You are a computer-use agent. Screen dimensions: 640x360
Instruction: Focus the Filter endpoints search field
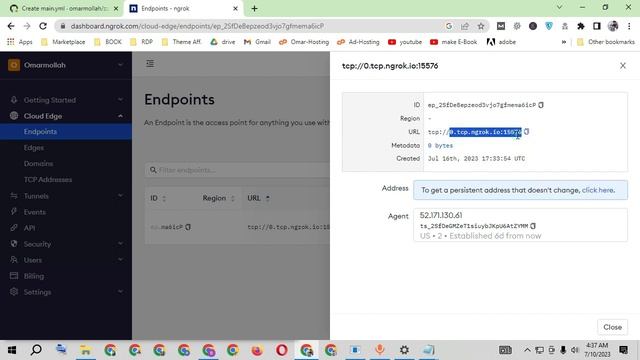click(238, 170)
